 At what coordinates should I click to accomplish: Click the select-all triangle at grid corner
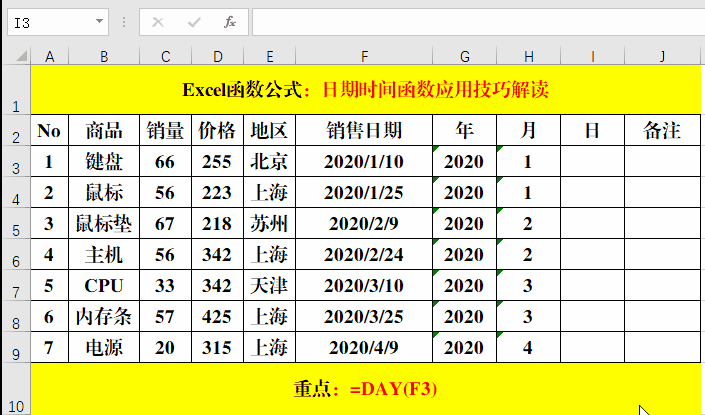(x=21, y=56)
